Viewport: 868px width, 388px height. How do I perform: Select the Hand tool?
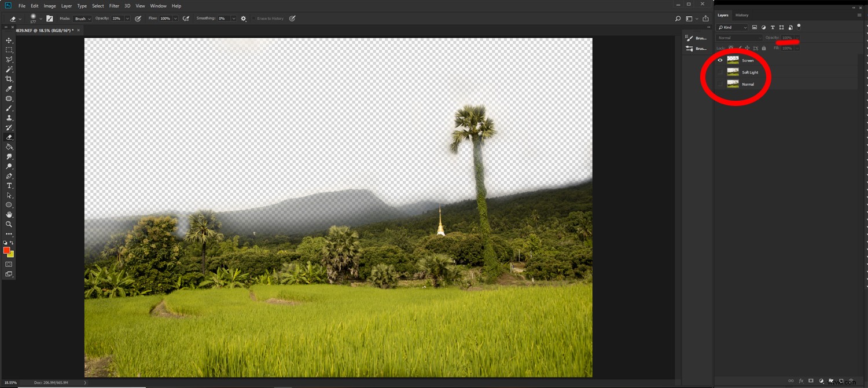click(9, 214)
